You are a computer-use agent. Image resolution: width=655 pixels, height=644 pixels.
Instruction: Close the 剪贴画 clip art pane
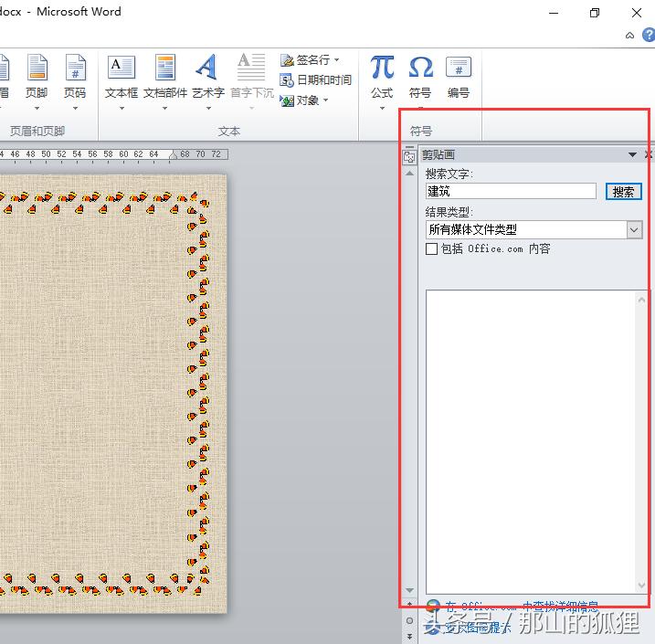pyautogui.click(x=649, y=155)
